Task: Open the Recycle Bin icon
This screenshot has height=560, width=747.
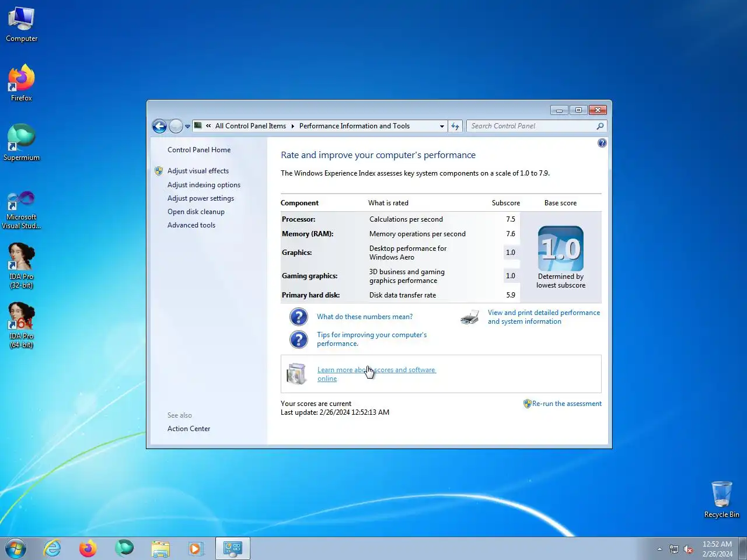Action: (x=722, y=499)
